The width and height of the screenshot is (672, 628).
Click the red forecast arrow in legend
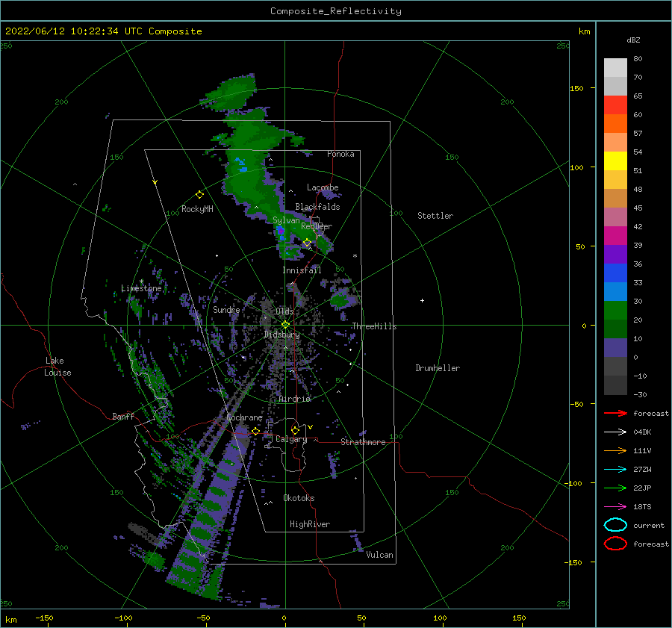[615, 413]
